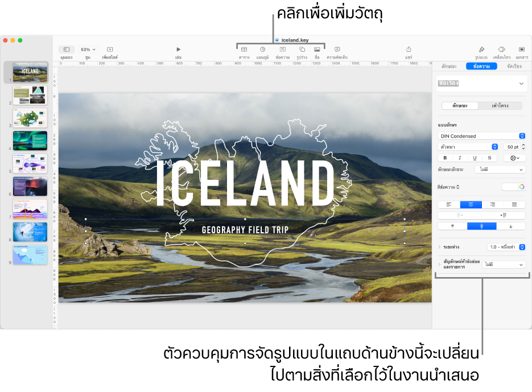The width and height of the screenshot is (532, 392).
Task: Click the text color swatch well
Action: [510, 187]
